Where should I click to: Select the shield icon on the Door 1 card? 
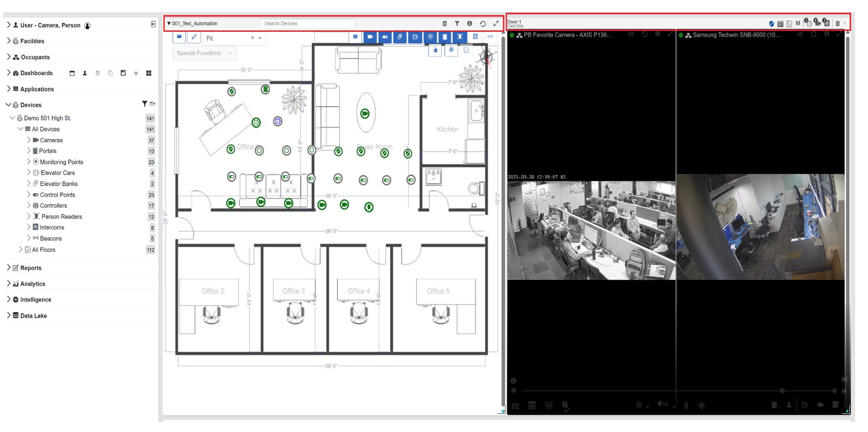(771, 23)
